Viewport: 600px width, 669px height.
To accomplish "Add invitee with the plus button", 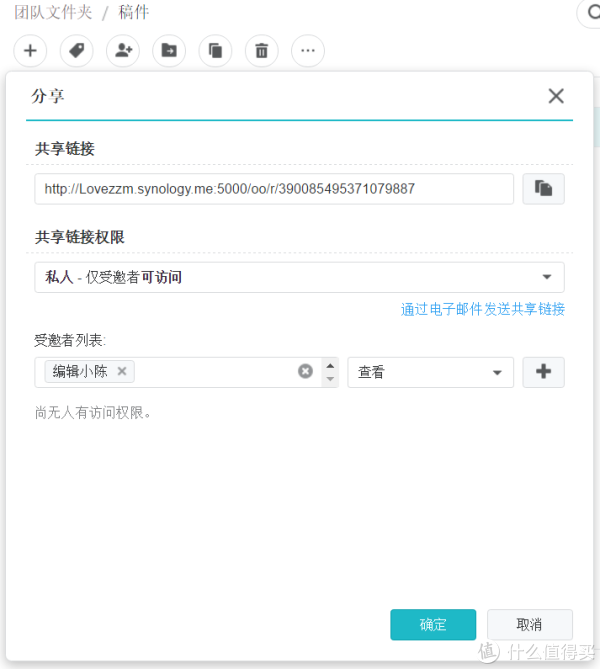I will (x=543, y=372).
